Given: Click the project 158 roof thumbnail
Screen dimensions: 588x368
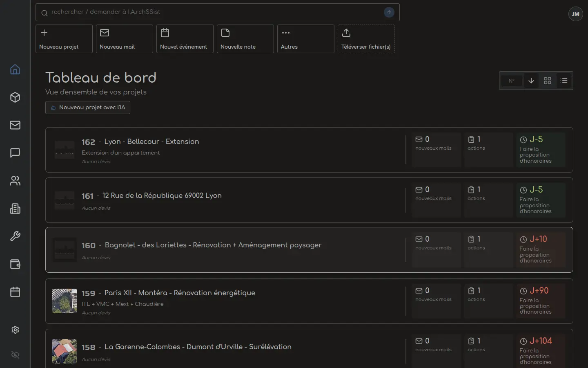Looking at the screenshot, I should tap(65, 351).
